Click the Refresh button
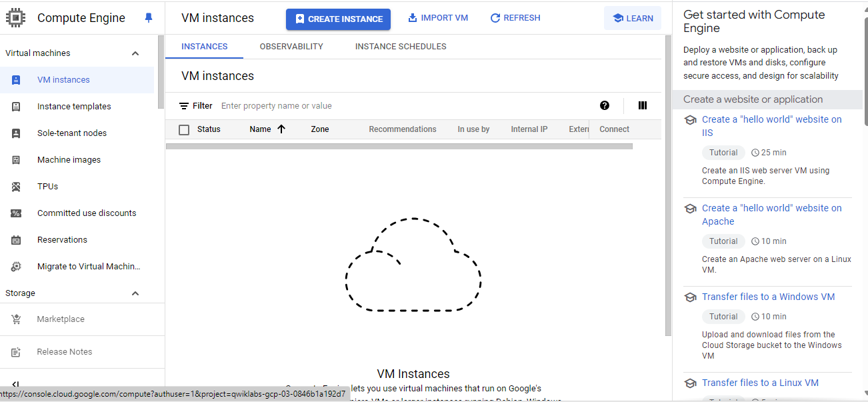This screenshot has height=402, width=868. (515, 18)
